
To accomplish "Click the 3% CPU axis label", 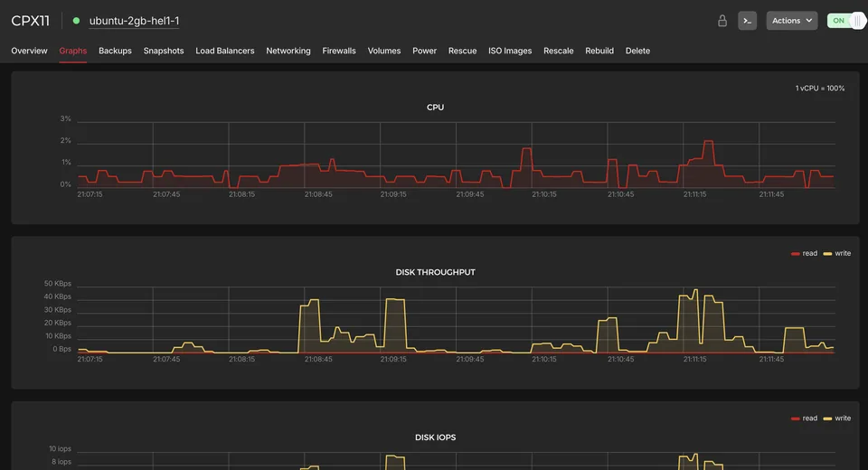I will [65, 118].
